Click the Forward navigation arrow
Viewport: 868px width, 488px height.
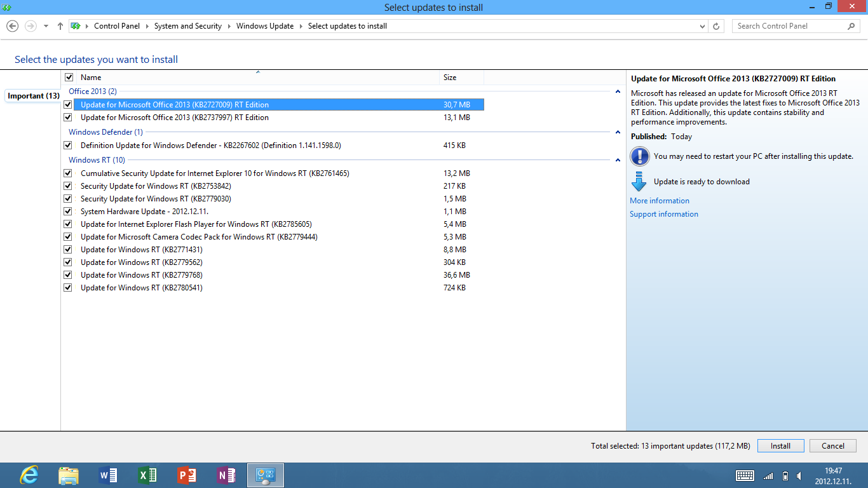31,26
